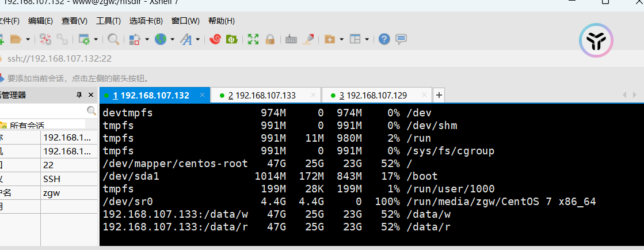Viewport: 644px width, 250px height.
Task: Open the session Properties gear icon
Action: [x=84, y=40]
